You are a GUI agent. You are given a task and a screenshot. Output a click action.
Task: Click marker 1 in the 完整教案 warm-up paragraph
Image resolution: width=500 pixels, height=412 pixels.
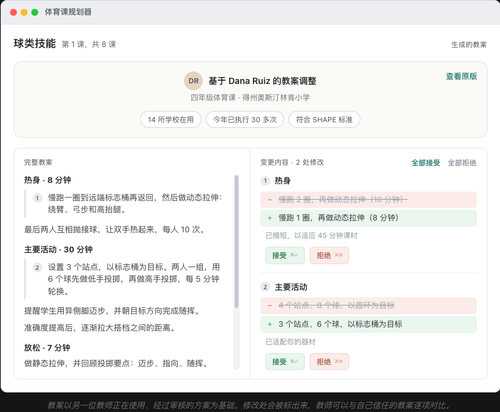[x=37, y=198]
